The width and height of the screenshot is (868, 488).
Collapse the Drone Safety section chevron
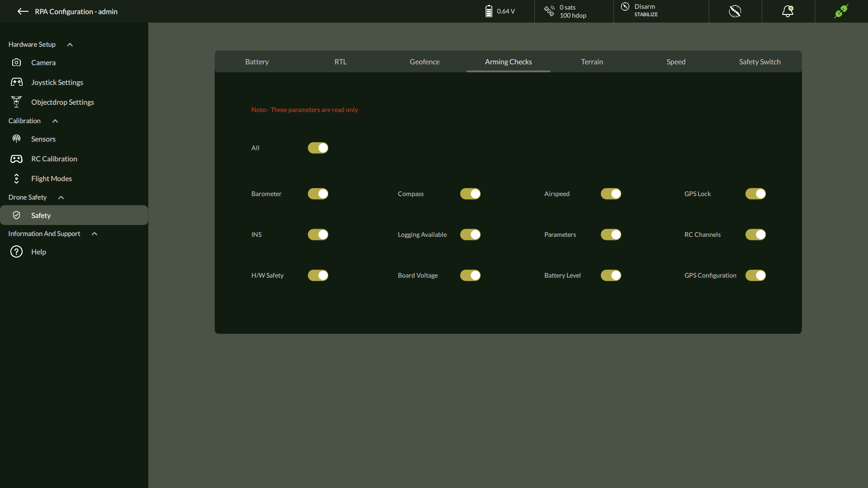[61, 197]
